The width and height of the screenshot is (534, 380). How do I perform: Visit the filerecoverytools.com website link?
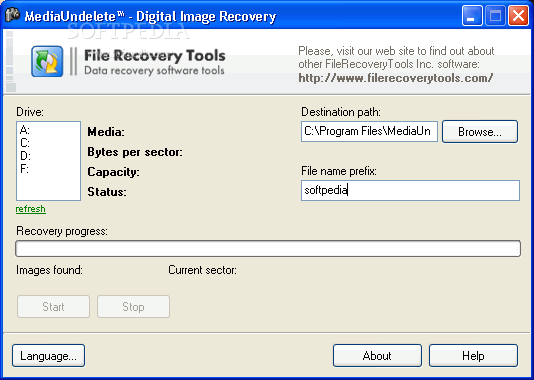click(395, 78)
